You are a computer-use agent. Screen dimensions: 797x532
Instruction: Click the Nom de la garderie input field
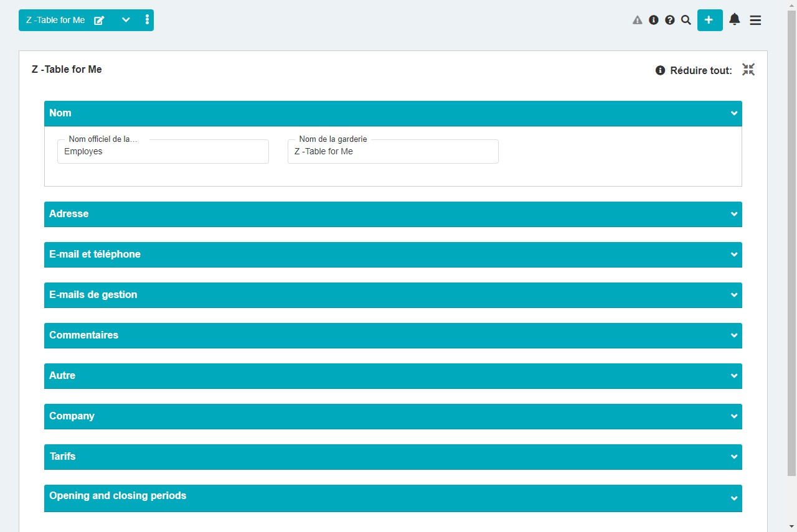(393, 151)
